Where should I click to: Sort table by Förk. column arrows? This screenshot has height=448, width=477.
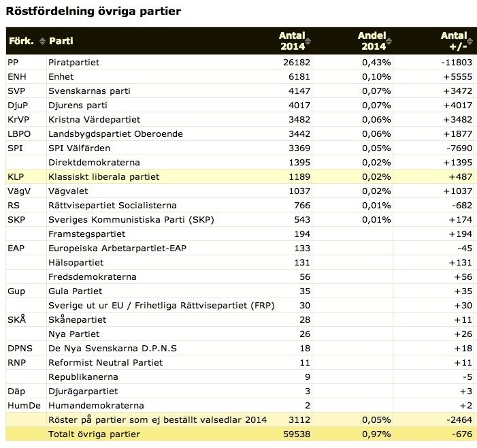coord(43,41)
